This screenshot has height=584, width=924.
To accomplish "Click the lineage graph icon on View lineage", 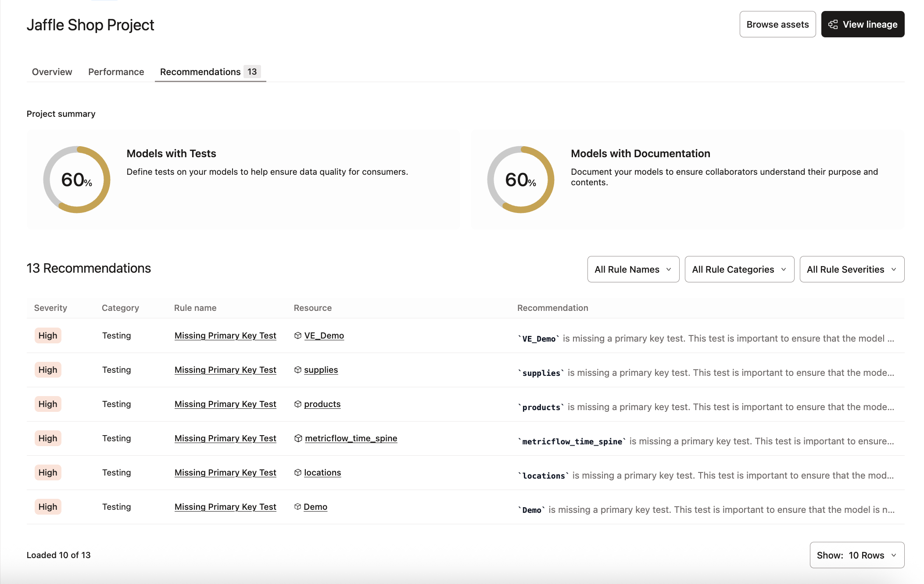I will coord(833,24).
